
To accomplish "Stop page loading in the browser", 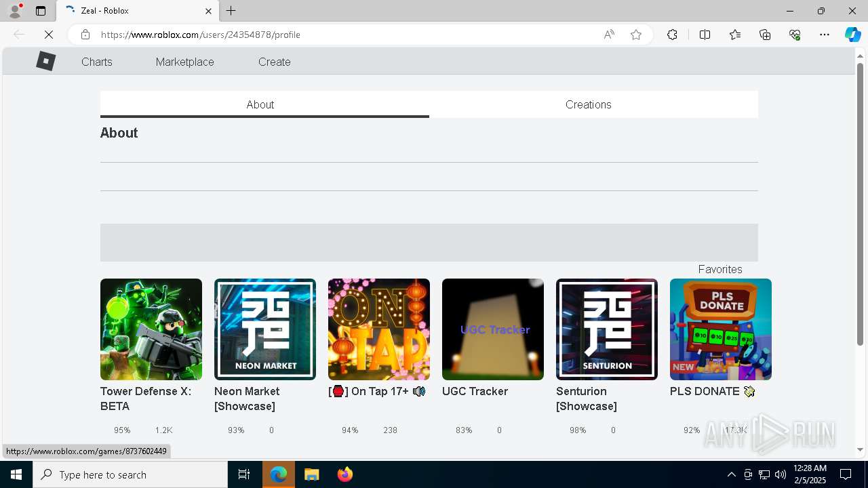I will pyautogui.click(x=49, y=35).
